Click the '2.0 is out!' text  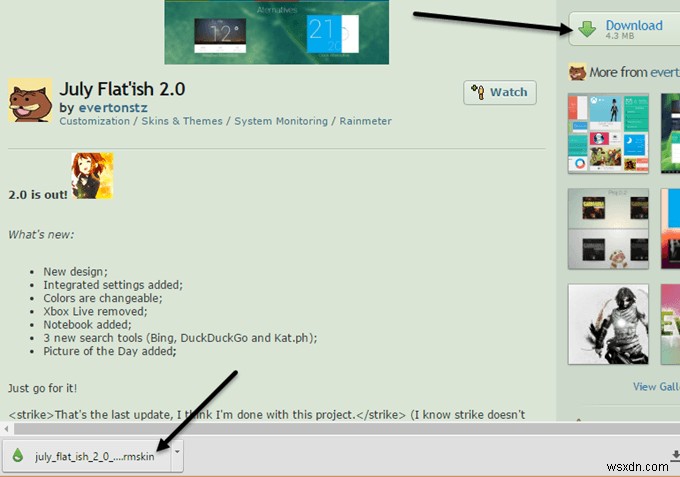pyautogui.click(x=38, y=195)
